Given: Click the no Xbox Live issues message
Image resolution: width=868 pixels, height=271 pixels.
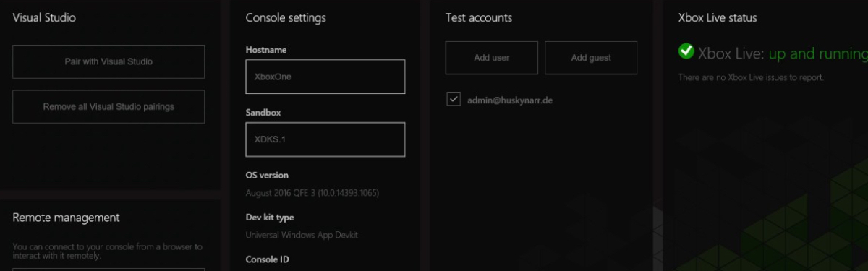Looking at the screenshot, I should click(751, 77).
